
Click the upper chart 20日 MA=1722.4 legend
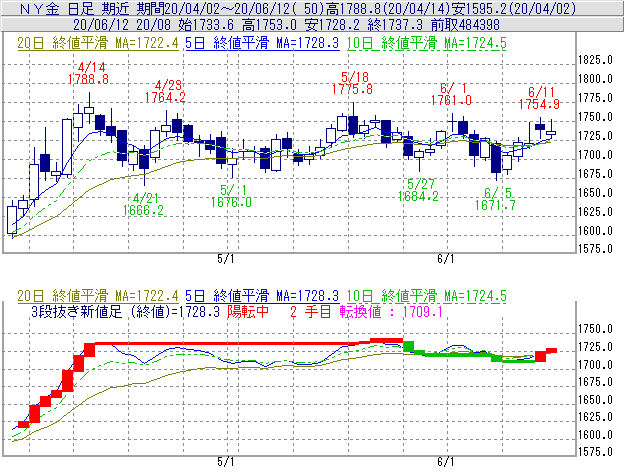(x=98, y=43)
